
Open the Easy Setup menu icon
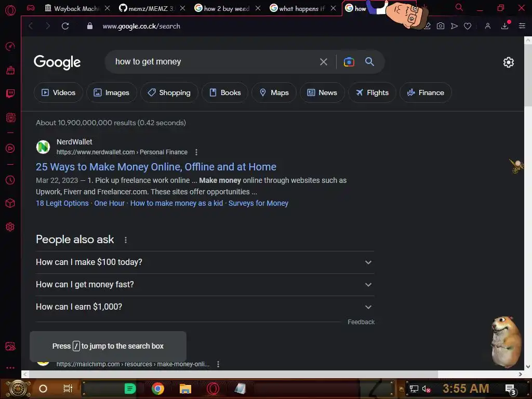coord(522,26)
